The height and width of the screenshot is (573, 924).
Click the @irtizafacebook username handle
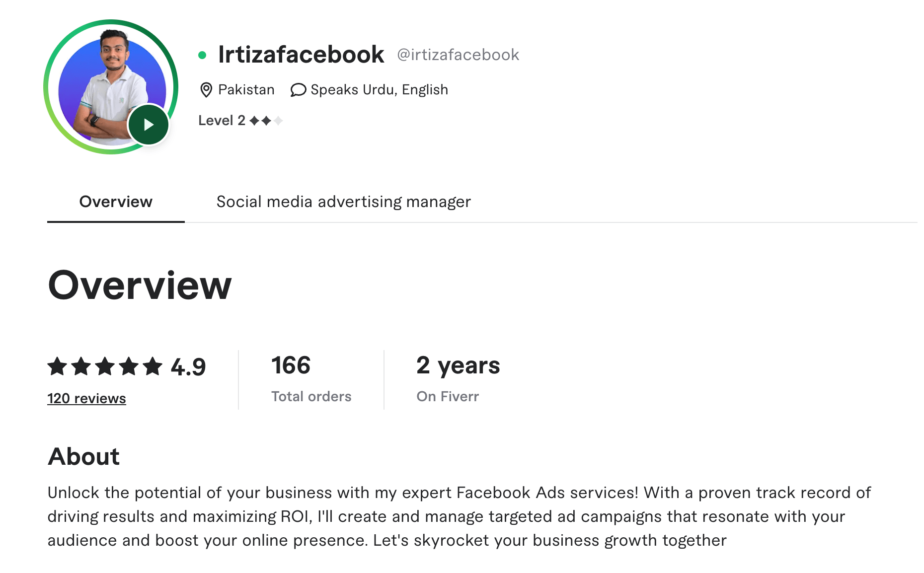(x=458, y=55)
